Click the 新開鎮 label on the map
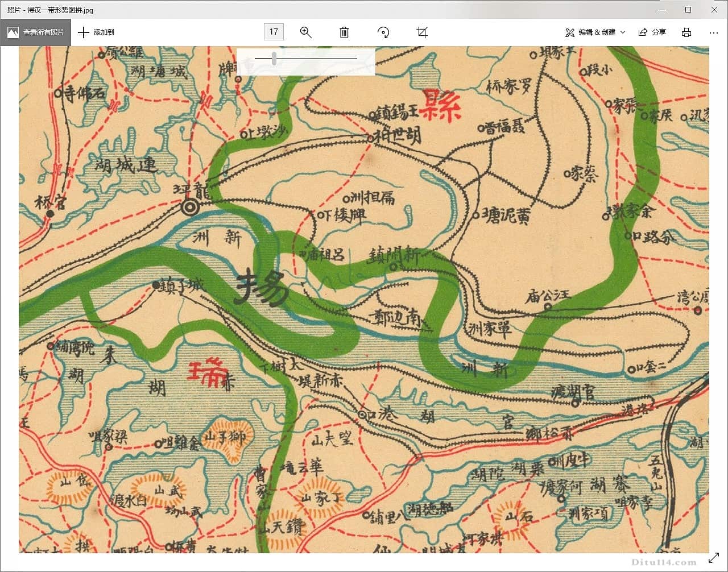Image resolution: width=728 pixels, height=572 pixels. point(394,256)
